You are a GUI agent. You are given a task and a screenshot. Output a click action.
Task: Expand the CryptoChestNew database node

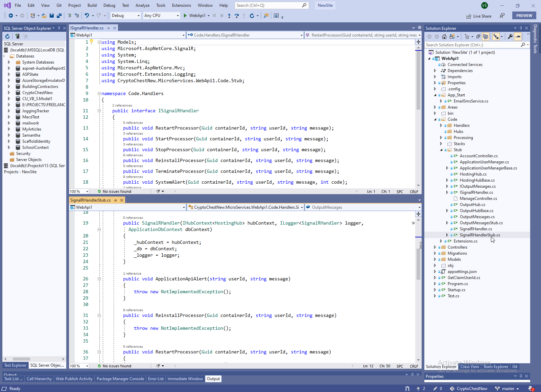tap(9, 93)
